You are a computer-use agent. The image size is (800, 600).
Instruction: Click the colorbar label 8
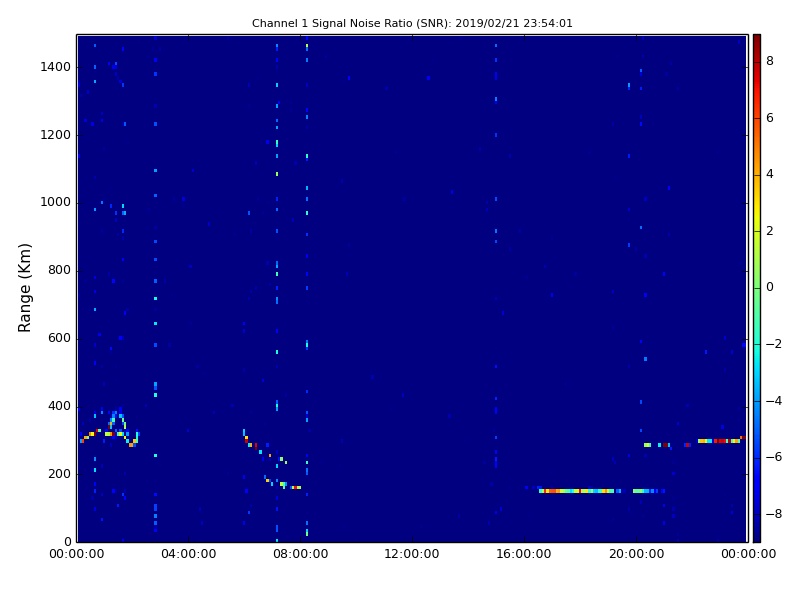click(x=770, y=61)
